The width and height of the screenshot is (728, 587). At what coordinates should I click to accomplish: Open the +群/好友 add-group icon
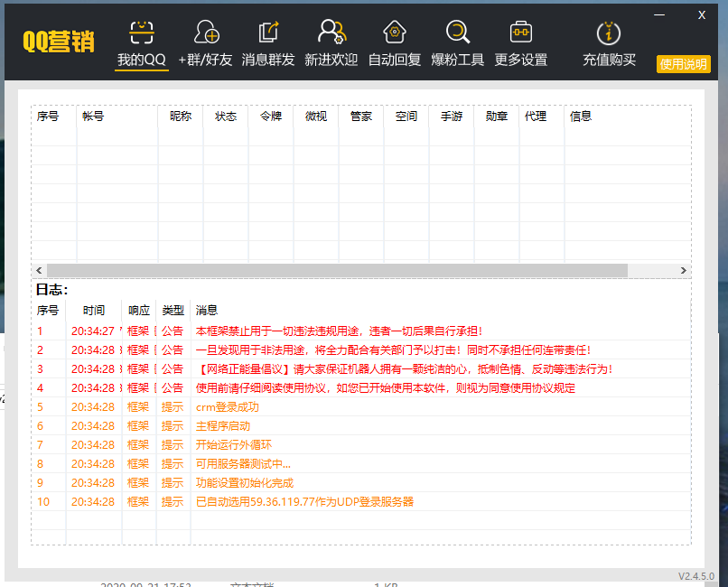tap(206, 33)
